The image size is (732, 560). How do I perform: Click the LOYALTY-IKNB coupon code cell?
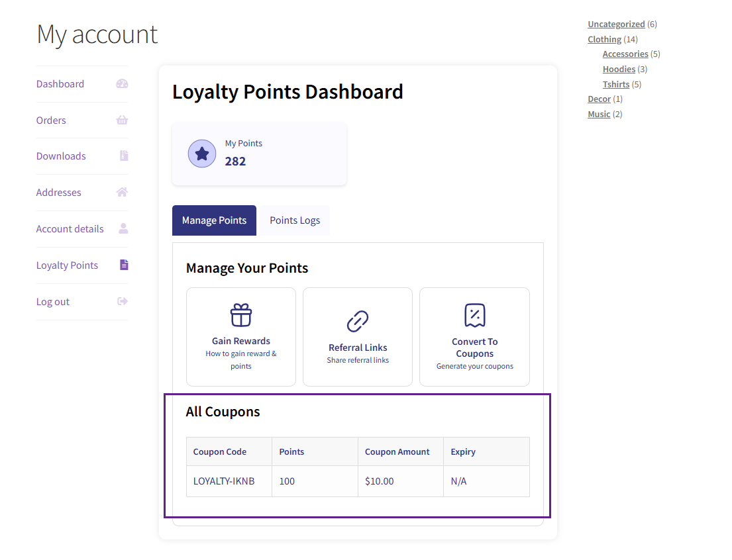[224, 481]
